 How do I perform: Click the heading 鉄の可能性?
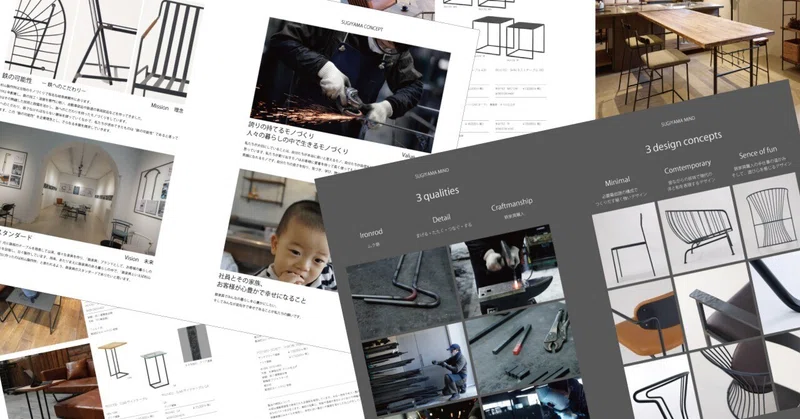pos(18,80)
